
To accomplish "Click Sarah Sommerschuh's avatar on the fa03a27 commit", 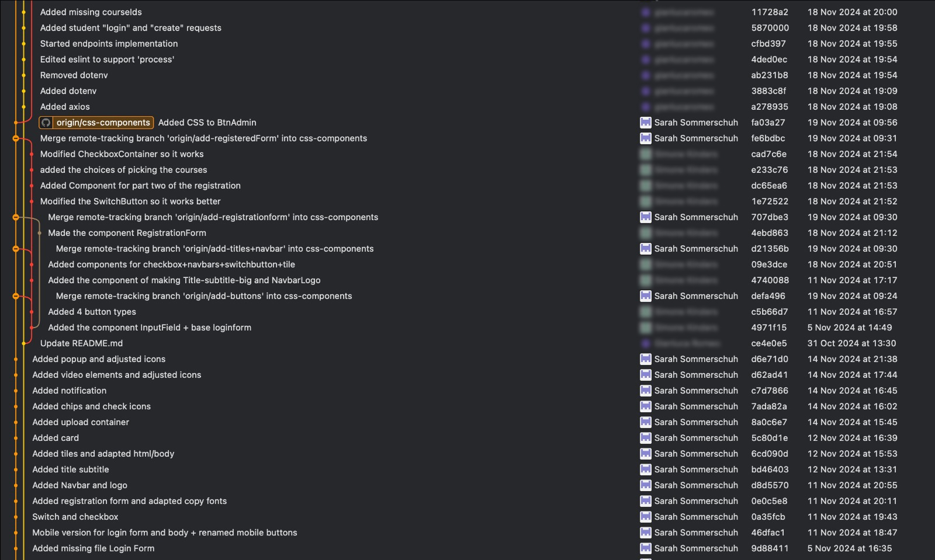I will point(645,123).
